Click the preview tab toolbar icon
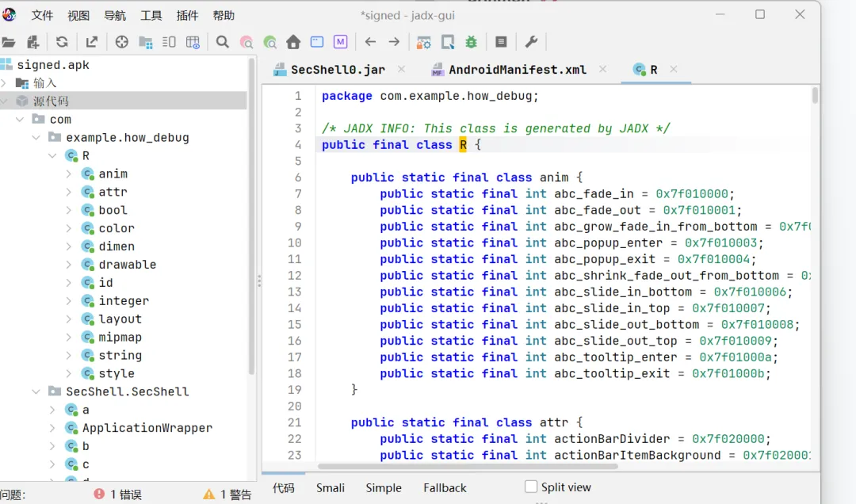Image resolution: width=856 pixels, height=504 pixels. (170, 42)
